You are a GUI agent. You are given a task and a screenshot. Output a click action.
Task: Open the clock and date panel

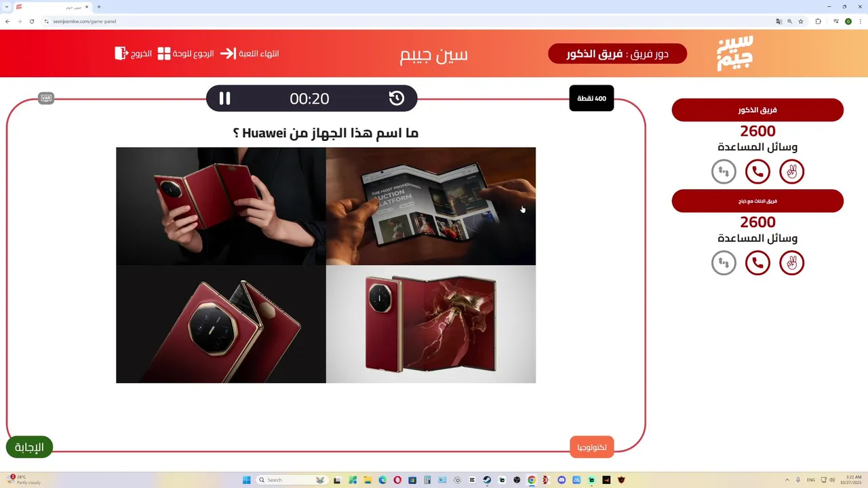(850, 480)
